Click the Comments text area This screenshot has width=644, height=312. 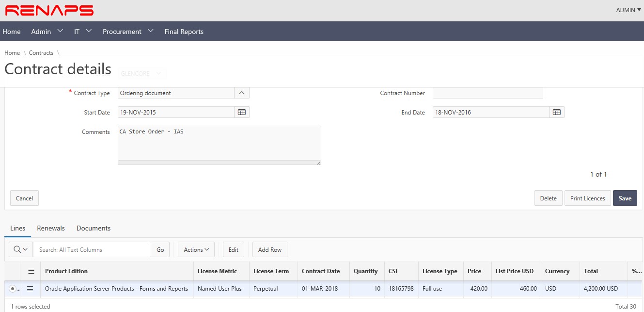click(220, 144)
